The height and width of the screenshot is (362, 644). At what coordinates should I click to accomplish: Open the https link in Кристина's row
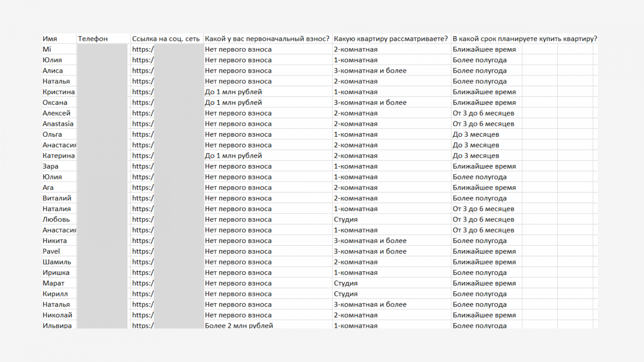tap(143, 92)
